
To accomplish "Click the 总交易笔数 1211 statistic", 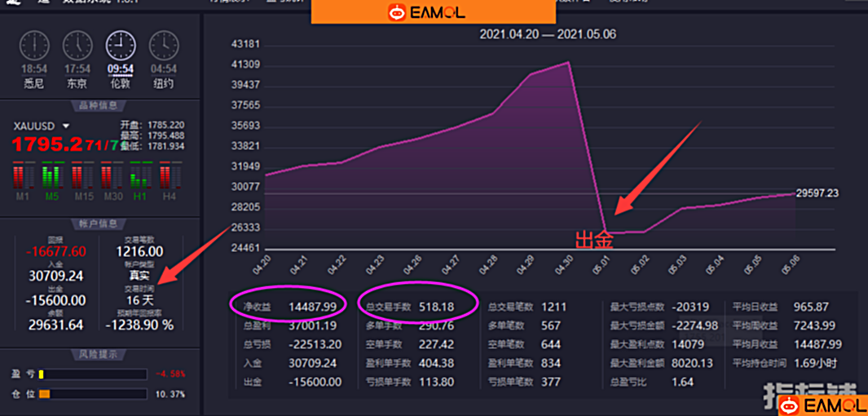I will coord(527,307).
